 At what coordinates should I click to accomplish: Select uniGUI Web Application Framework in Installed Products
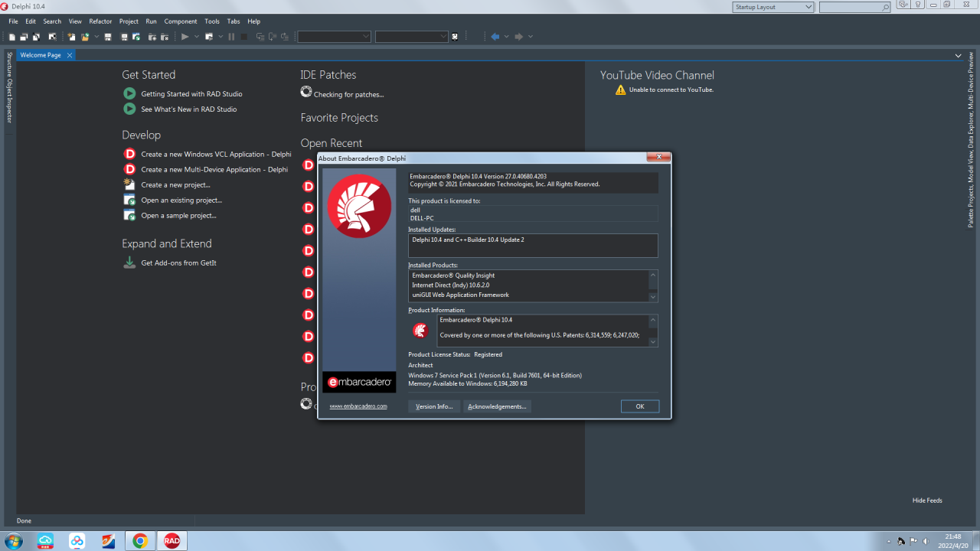coord(460,295)
